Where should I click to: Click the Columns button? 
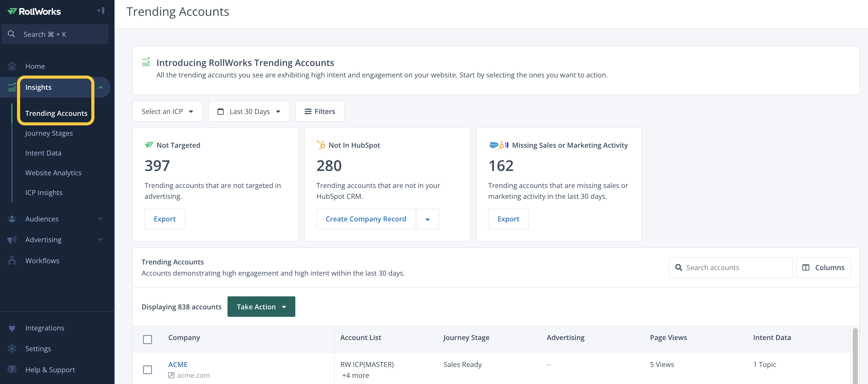coord(823,267)
